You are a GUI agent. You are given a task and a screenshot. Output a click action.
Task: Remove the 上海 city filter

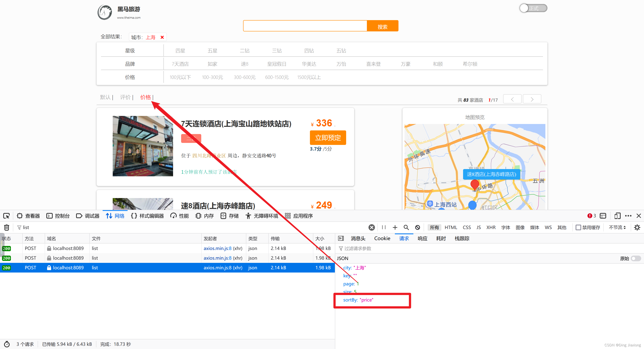[162, 37]
